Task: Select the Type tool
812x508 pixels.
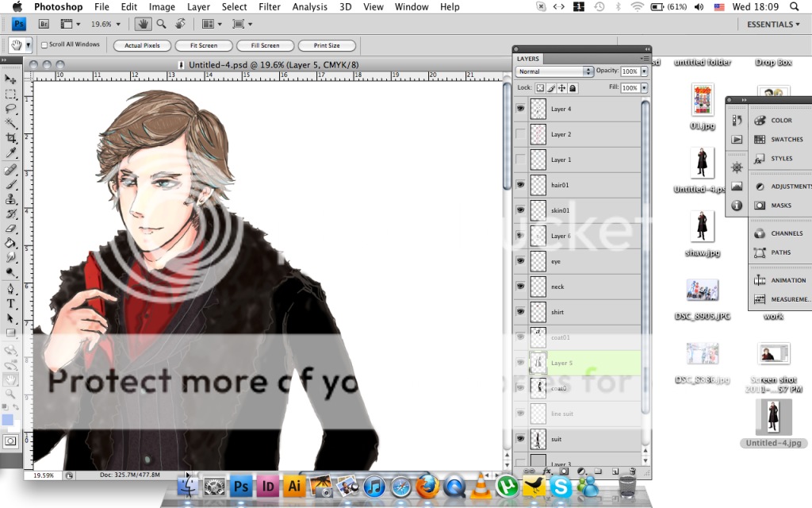Action: click(x=10, y=304)
